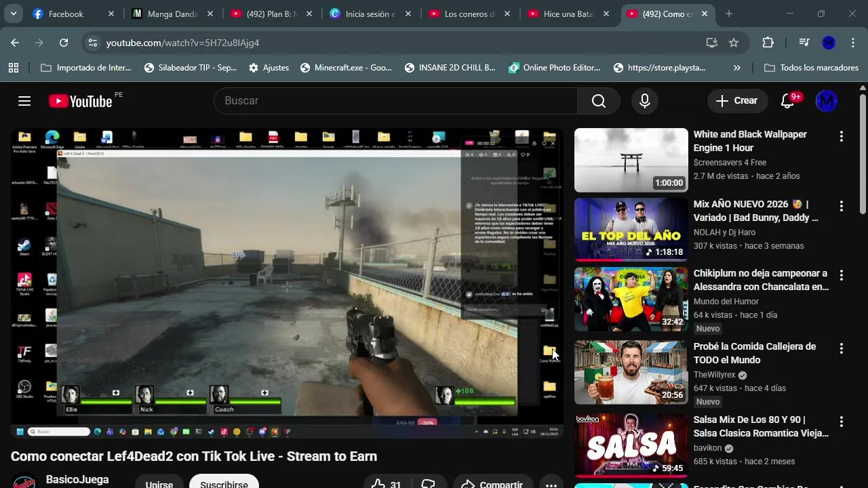Open the YouTube account avatar menu

(827, 101)
